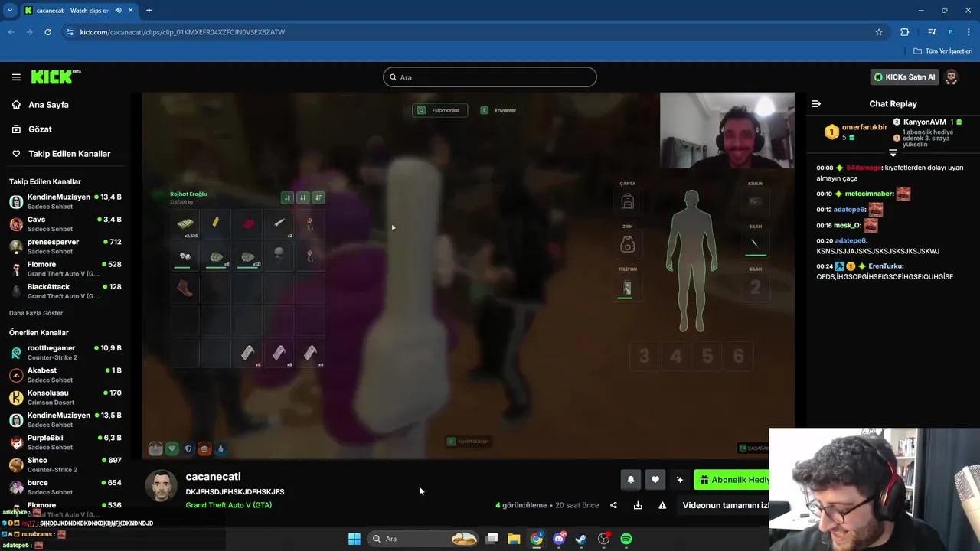Click Abonelik Hediye button

click(732, 480)
